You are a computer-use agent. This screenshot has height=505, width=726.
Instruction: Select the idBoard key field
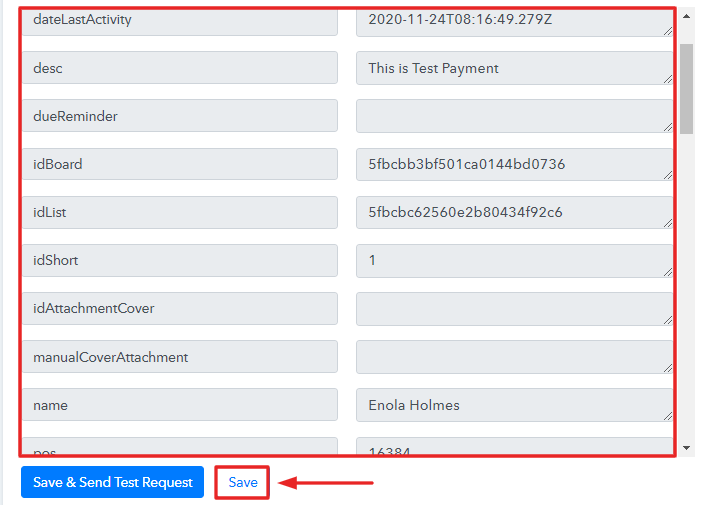pyautogui.click(x=180, y=164)
